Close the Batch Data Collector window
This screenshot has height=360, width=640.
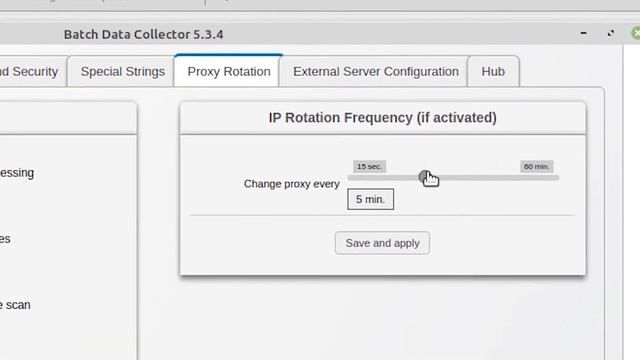point(636,33)
